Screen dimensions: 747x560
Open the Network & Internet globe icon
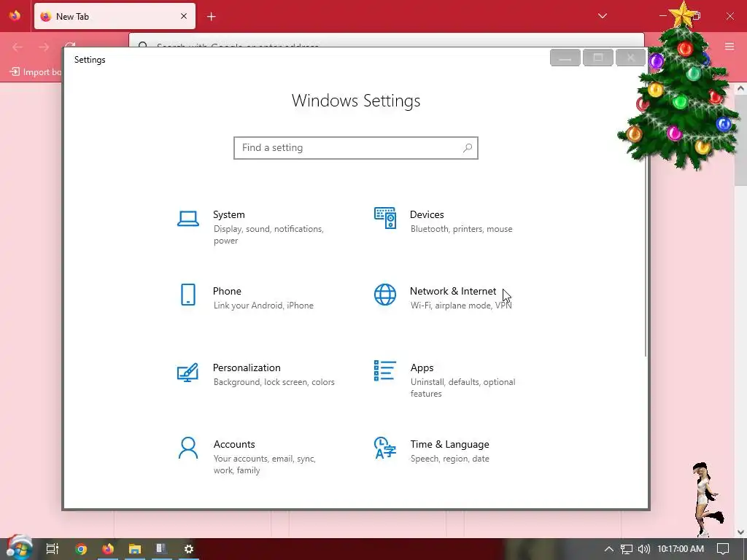coord(385,295)
